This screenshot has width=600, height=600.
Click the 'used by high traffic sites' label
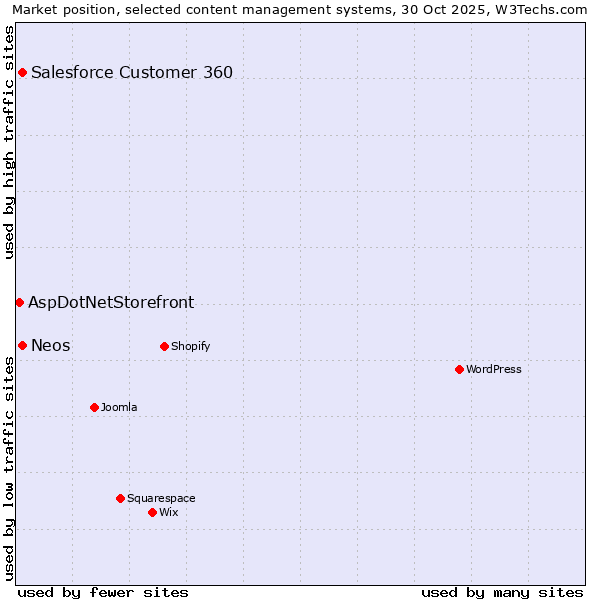pos(9,140)
